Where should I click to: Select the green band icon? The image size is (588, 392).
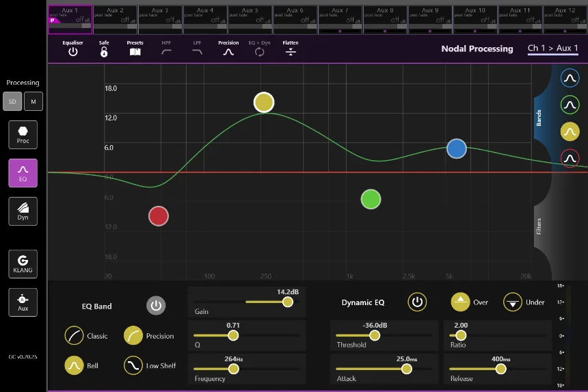pyautogui.click(x=570, y=105)
